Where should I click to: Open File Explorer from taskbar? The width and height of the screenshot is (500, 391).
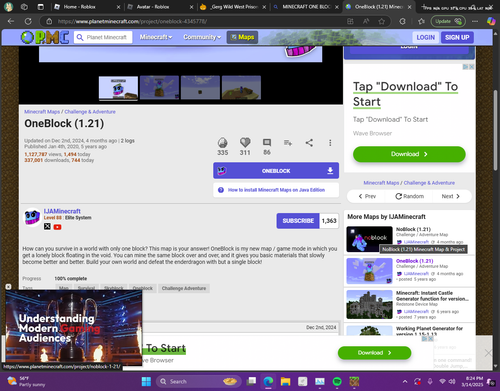(285, 381)
